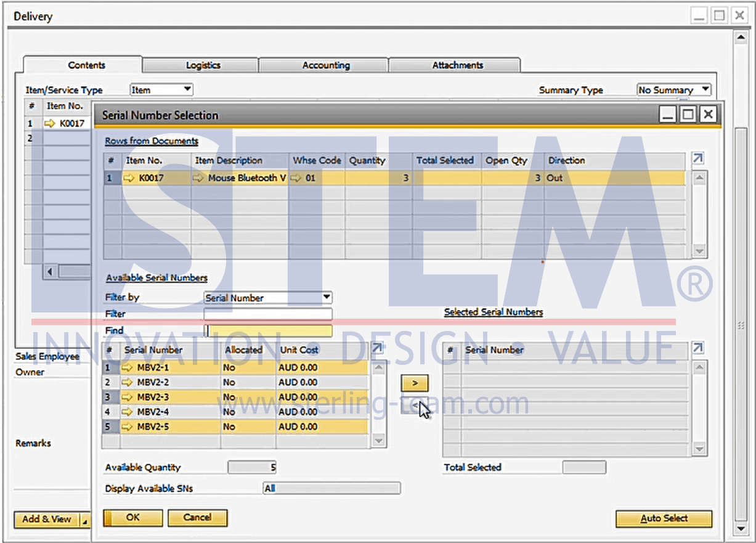Click the Auto Select button
This screenshot has height=543, width=756.
click(x=664, y=518)
